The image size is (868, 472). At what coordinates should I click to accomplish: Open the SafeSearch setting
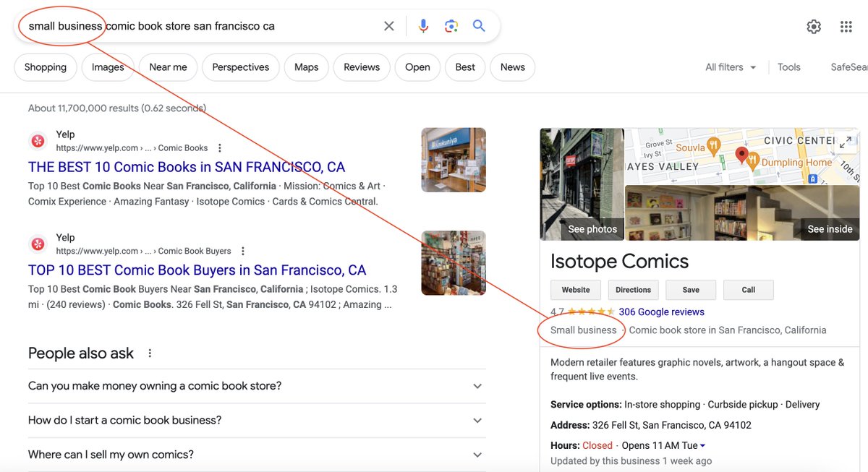[849, 67]
